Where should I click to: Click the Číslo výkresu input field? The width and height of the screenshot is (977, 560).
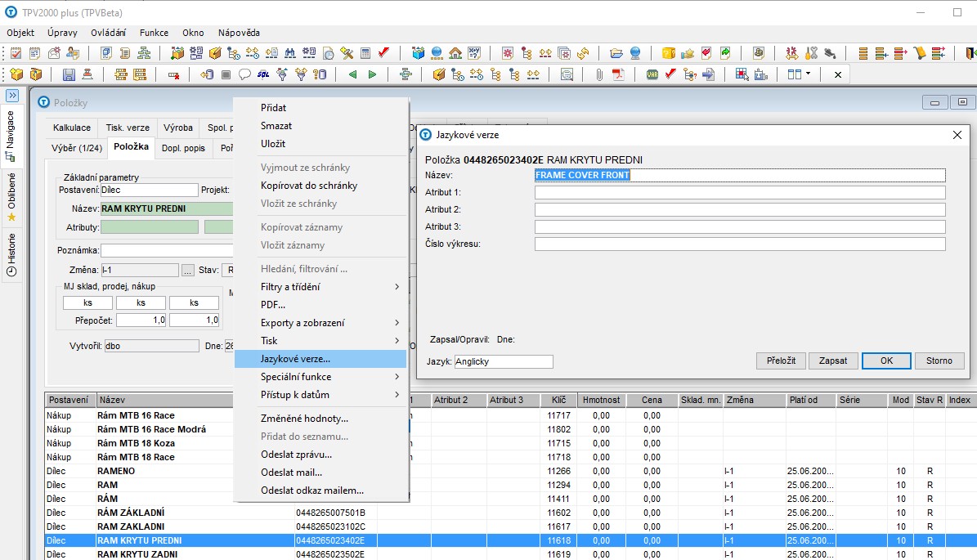point(740,244)
